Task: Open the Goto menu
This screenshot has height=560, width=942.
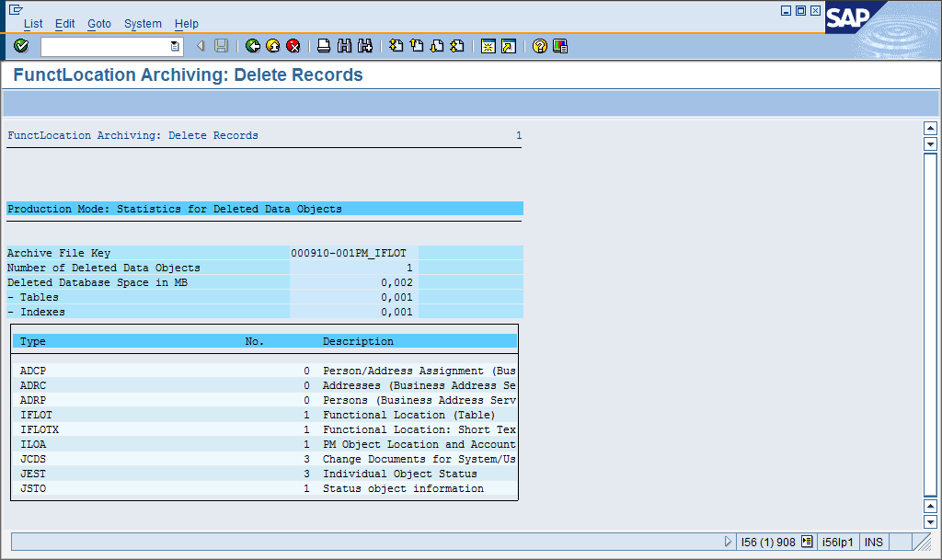Action: 99,23
